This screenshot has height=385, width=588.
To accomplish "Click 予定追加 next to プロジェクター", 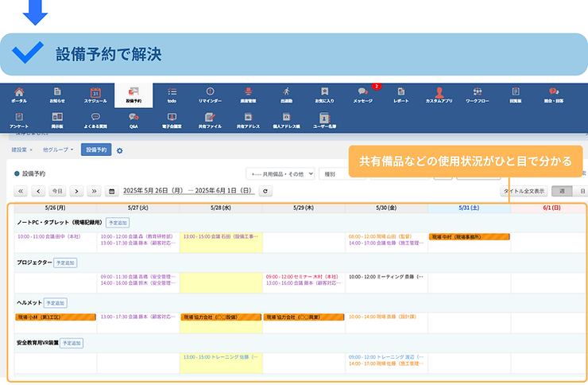I will [x=66, y=262].
